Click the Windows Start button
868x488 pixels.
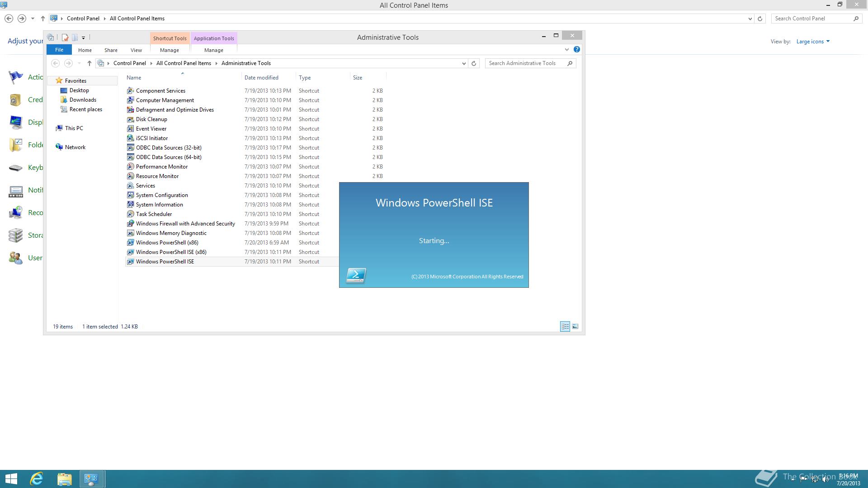(11, 479)
